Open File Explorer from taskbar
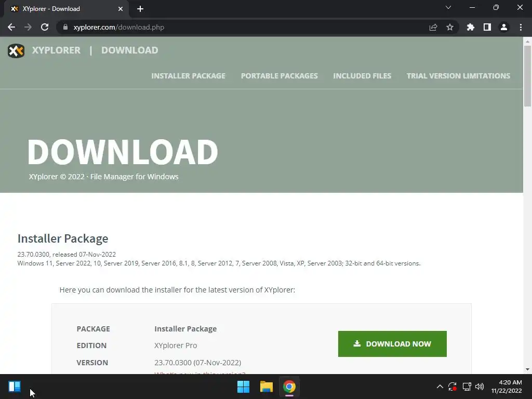This screenshot has height=399, width=532. (x=267, y=387)
